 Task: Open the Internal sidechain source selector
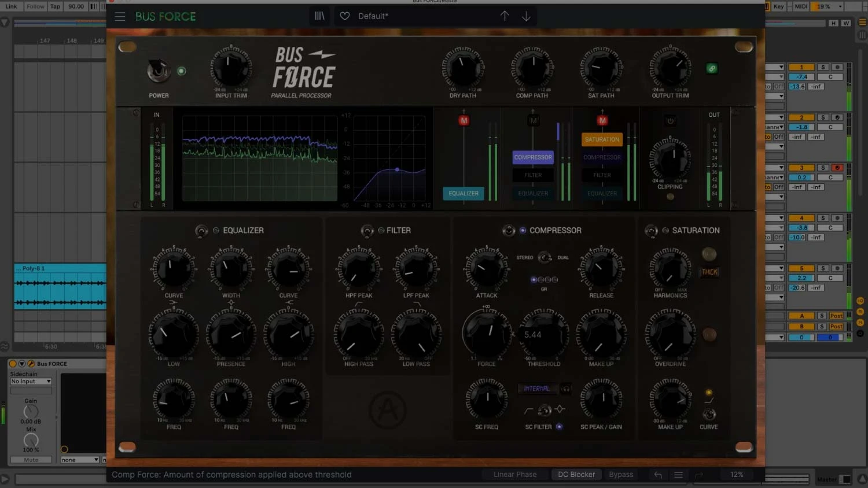tap(537, 389)
